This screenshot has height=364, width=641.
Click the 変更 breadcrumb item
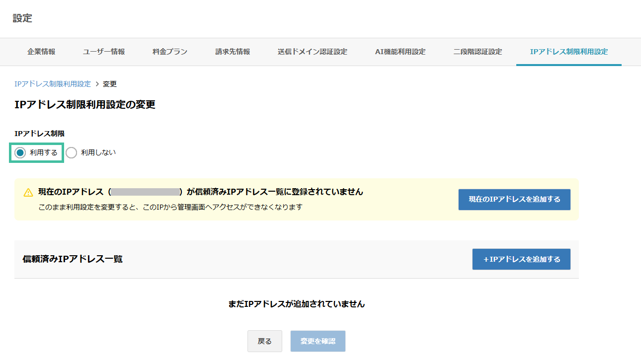[x=109, y=83]
